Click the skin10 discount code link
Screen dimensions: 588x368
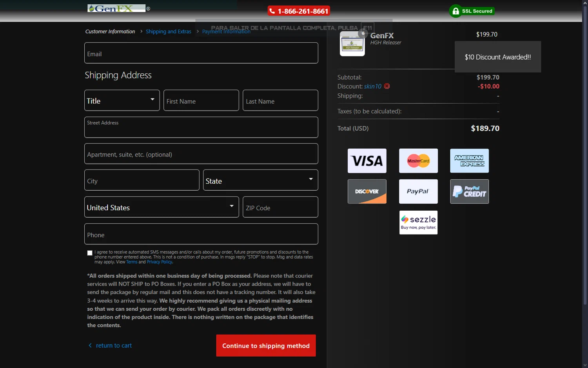click(x=372, y=86)
